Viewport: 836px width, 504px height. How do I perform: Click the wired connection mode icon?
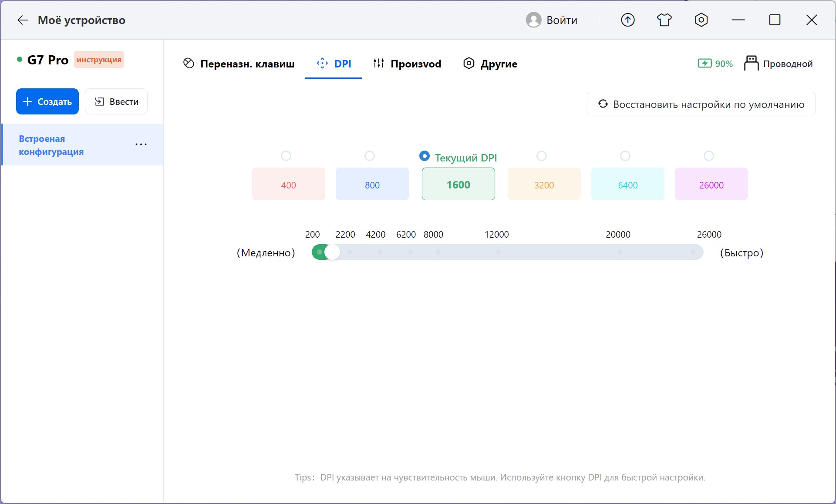[751, 64]
